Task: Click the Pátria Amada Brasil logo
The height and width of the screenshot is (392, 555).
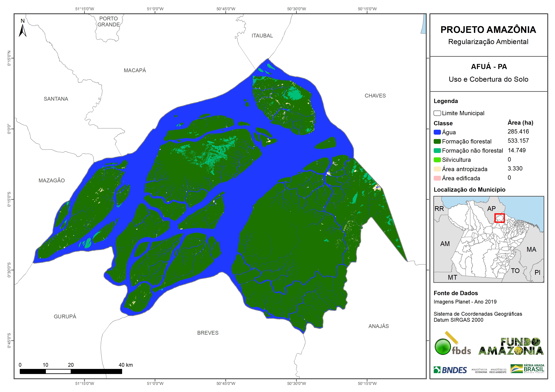Action: [527, 369]
